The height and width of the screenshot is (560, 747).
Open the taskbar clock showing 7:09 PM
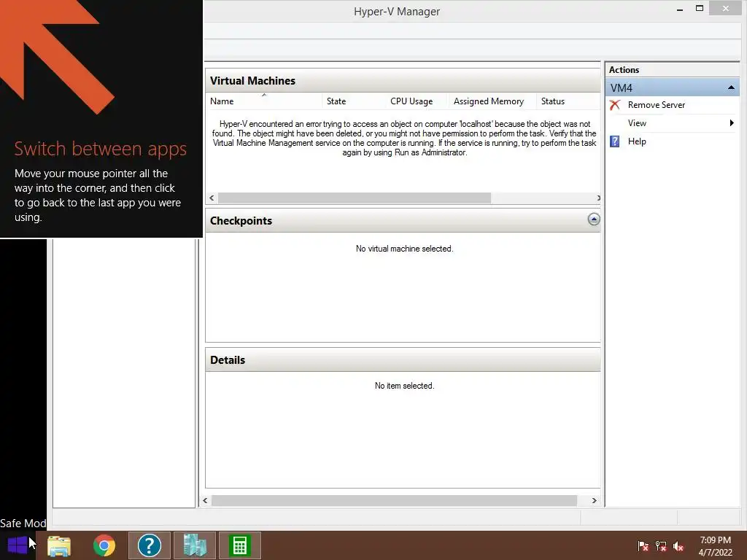[x=715, y=546]
